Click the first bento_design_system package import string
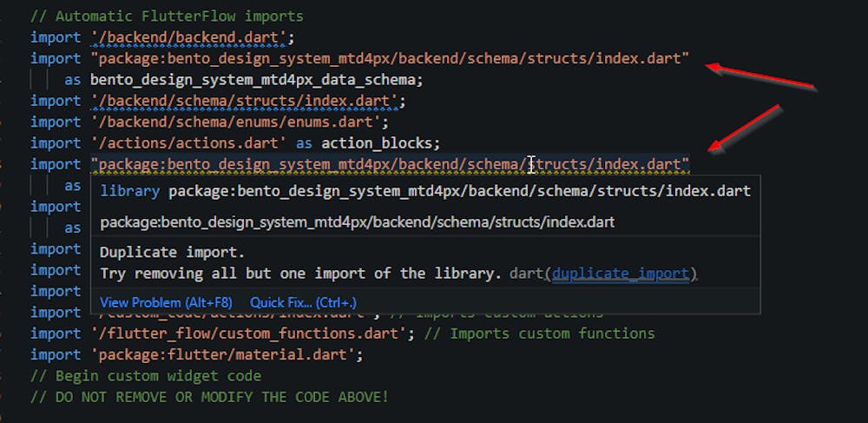 click(389, 58)
